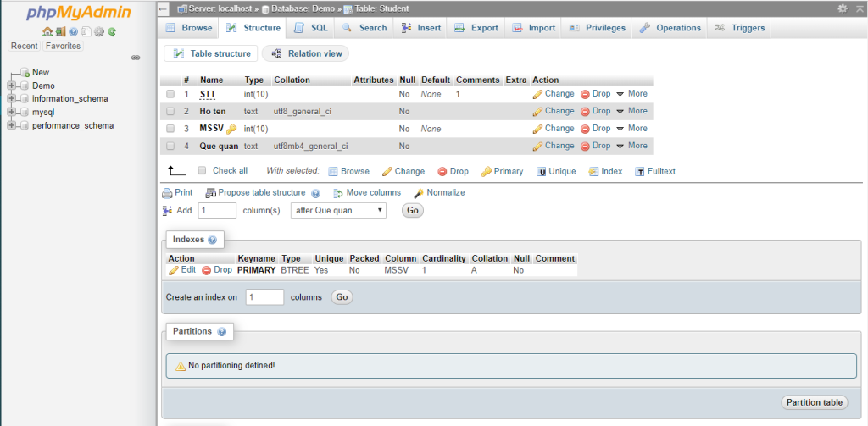
Task: Click the Primary key icon in With selected
Action: [x=486, y=172]
